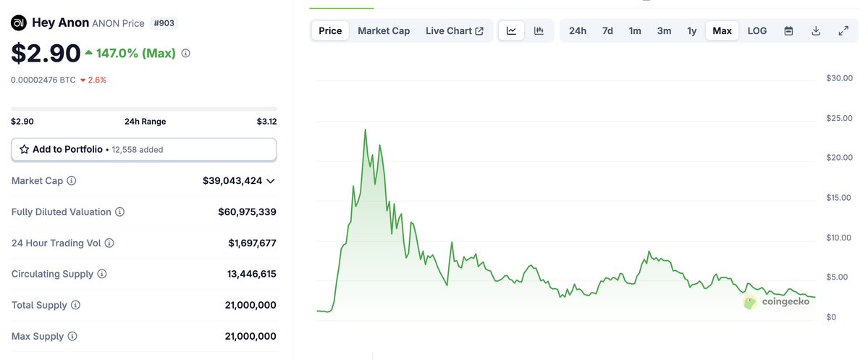The width and height of the screenshot is (868, 360).
Task: Set chart range to 7d
Action: pos(607,30)
